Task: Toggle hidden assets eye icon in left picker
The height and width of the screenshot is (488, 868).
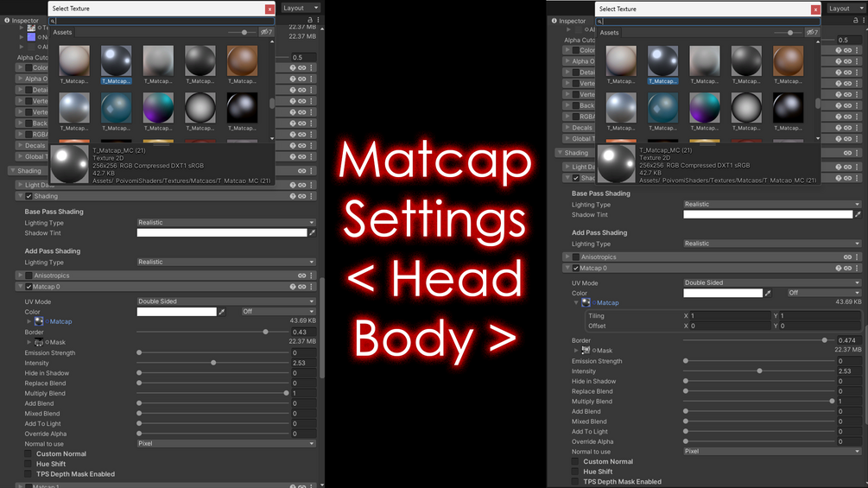Action: tap(267, 32)
